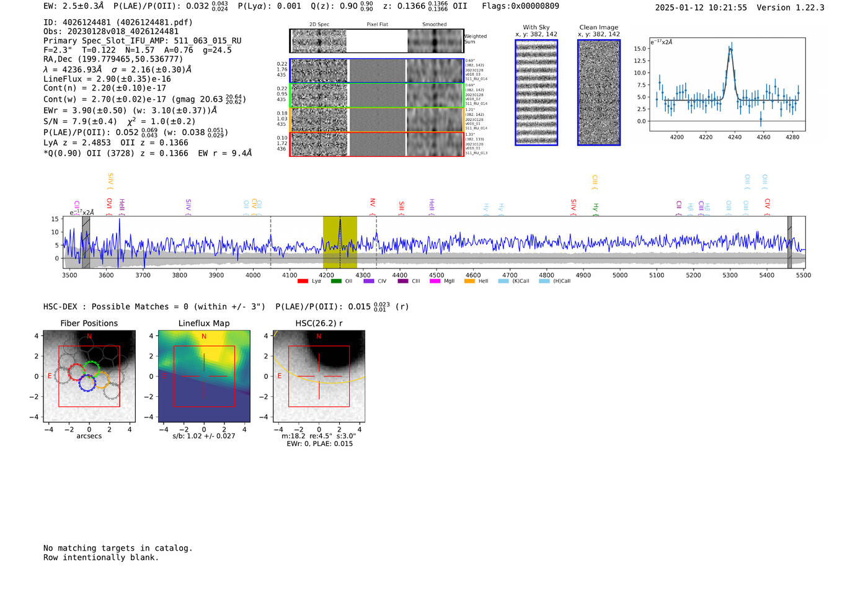
Task: Select the (H)CaII legend swatch
Action: pos(544,282)
